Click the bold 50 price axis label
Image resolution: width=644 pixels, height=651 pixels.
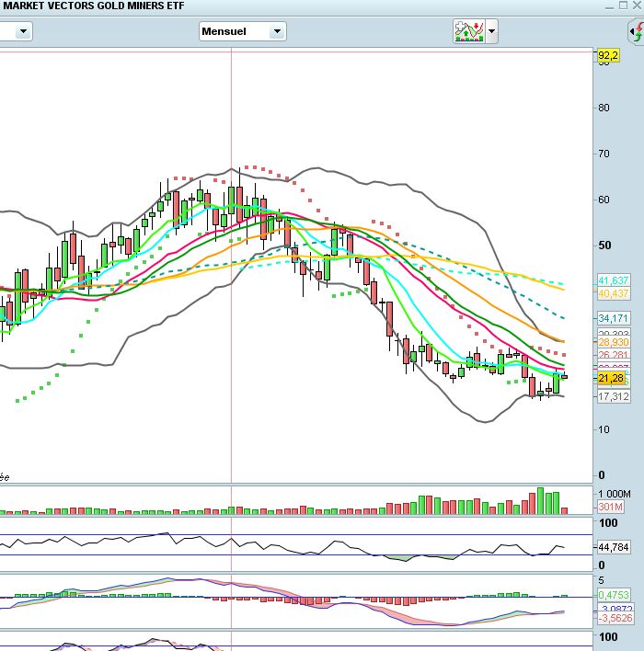(x=604, y=246)
